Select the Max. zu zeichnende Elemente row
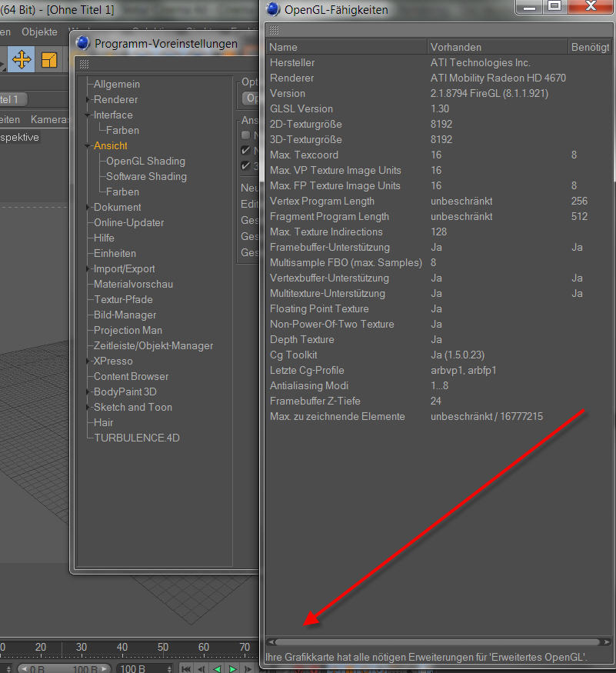The height and width of the screenshot is (673, 616). click(439, 416)
